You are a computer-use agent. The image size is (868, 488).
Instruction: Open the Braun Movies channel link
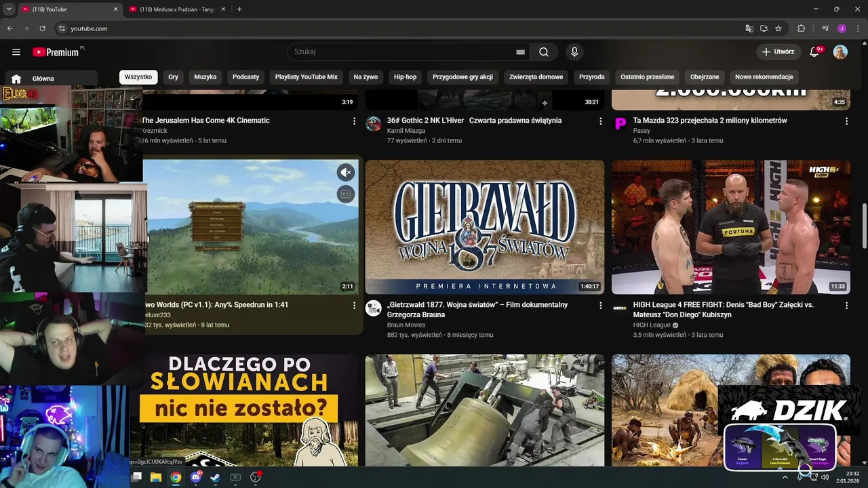406,325
